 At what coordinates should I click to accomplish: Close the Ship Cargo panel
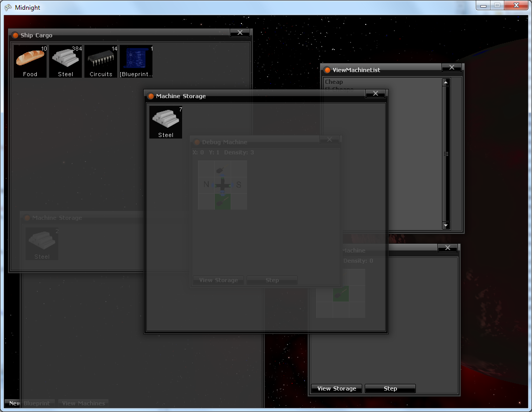[x=239, y=33]
